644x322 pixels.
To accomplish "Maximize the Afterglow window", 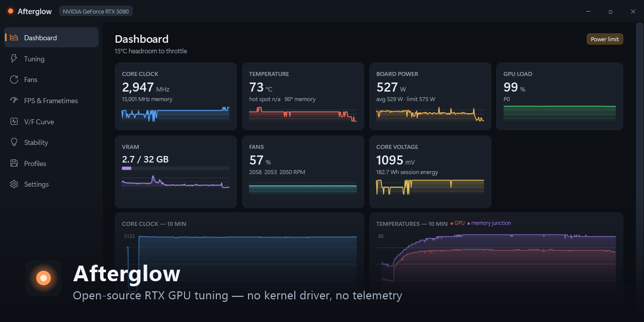I will [610, 12].
